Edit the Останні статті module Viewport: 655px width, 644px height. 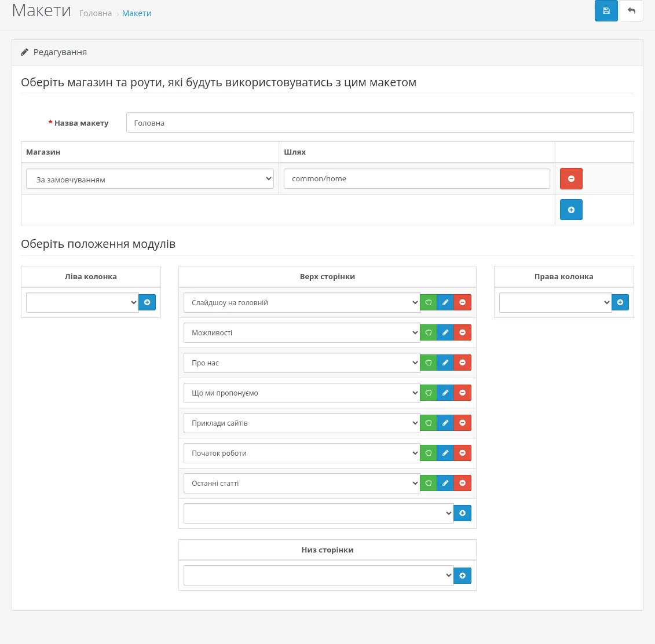pyautogui.click(x=445, y=483)
